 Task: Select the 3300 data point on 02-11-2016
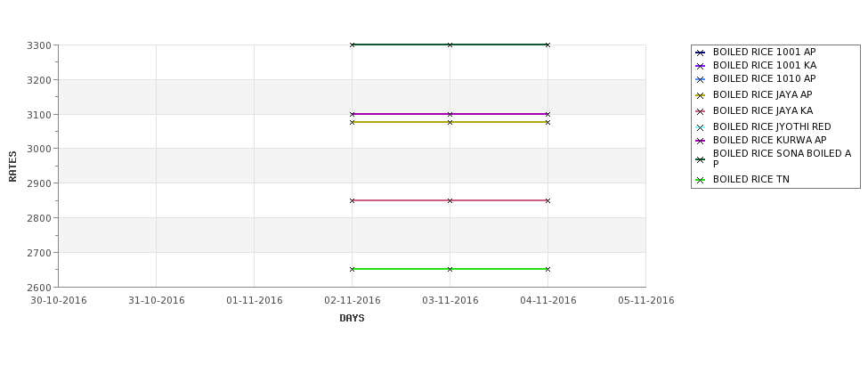pos(352,45)
